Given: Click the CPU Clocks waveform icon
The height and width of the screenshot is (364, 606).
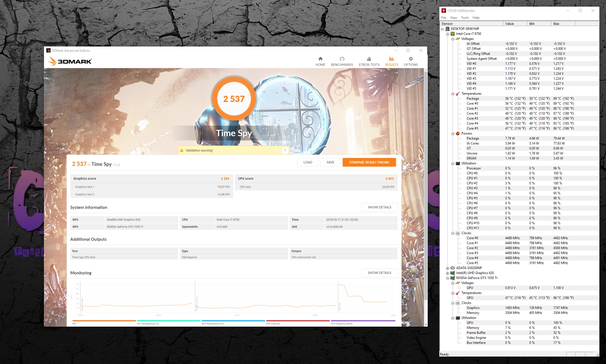Looking at the screenshot, I should point(458,233).
